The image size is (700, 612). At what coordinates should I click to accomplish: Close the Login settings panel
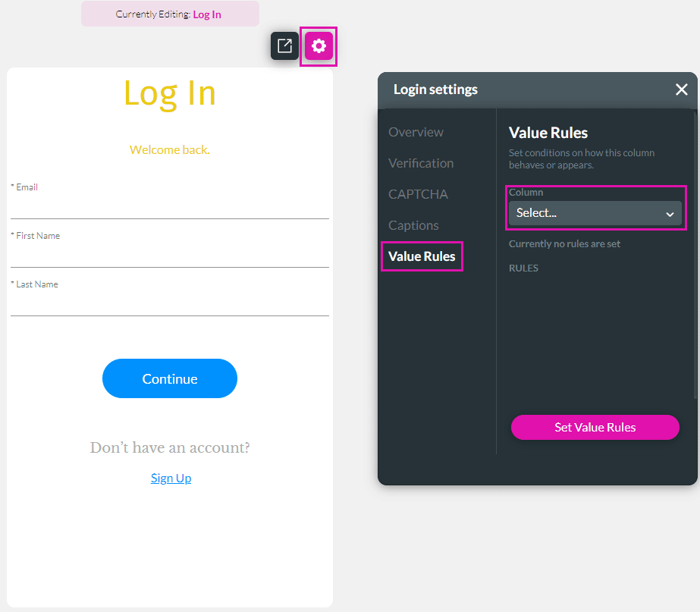[x=681, y=89]
